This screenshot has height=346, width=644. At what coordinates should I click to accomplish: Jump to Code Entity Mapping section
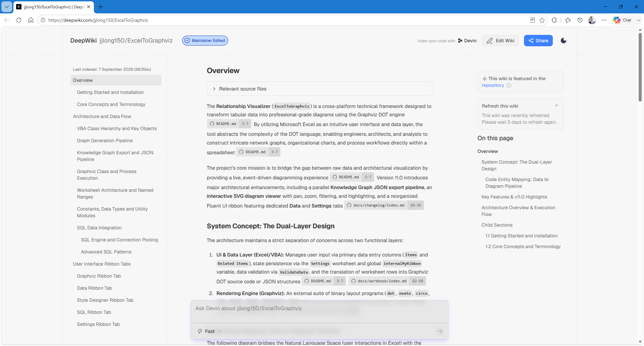pyautogui.click(x=517, y=183)
